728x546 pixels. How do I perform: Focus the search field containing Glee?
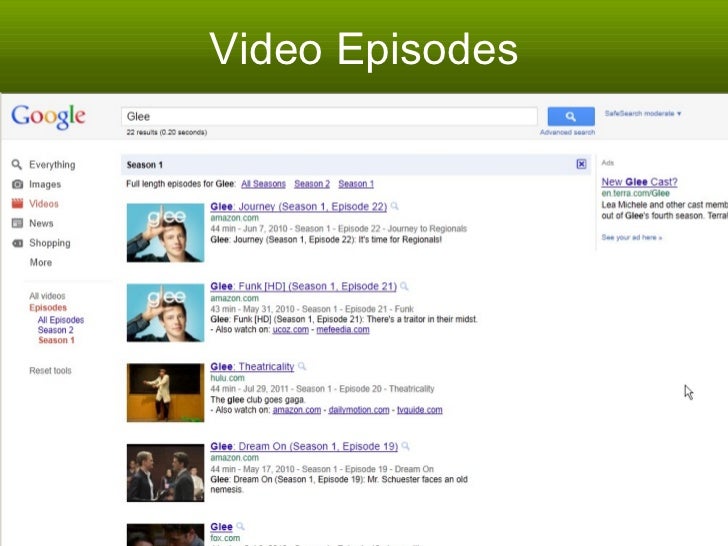tap(329, 116)
